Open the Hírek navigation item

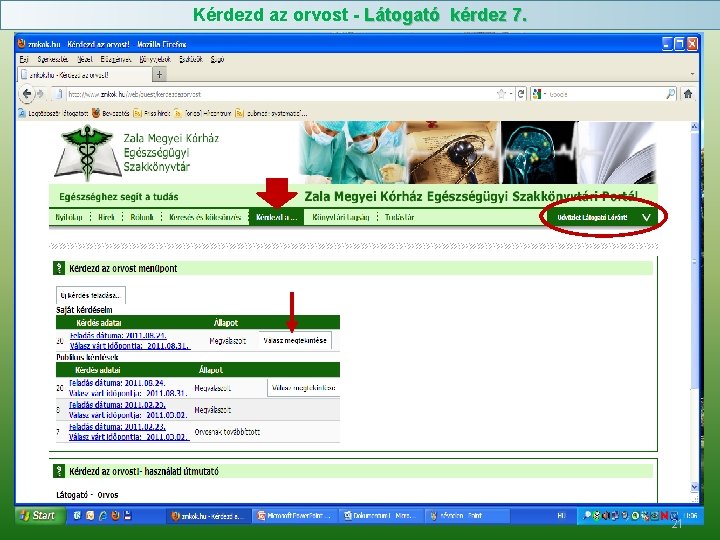click(x=106, y=217)
